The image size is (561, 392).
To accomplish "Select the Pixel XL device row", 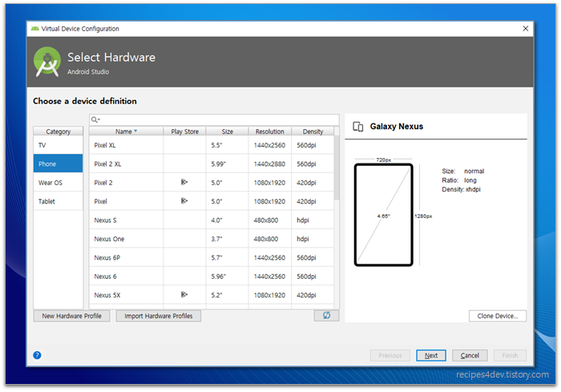I will pos(212,145).
